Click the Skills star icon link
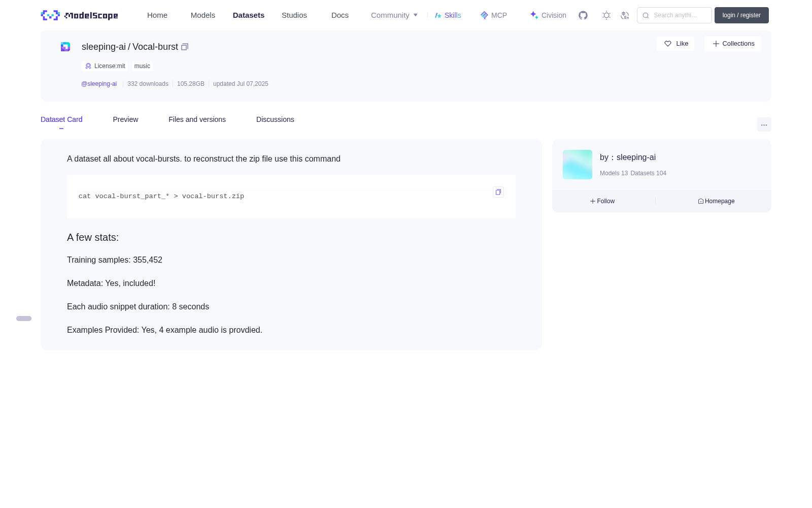812x508 pixels. click(x=448, y=15)
